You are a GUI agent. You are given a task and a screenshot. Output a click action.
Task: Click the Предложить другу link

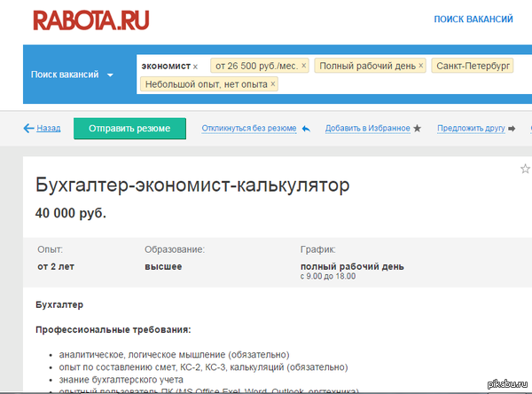471,129
